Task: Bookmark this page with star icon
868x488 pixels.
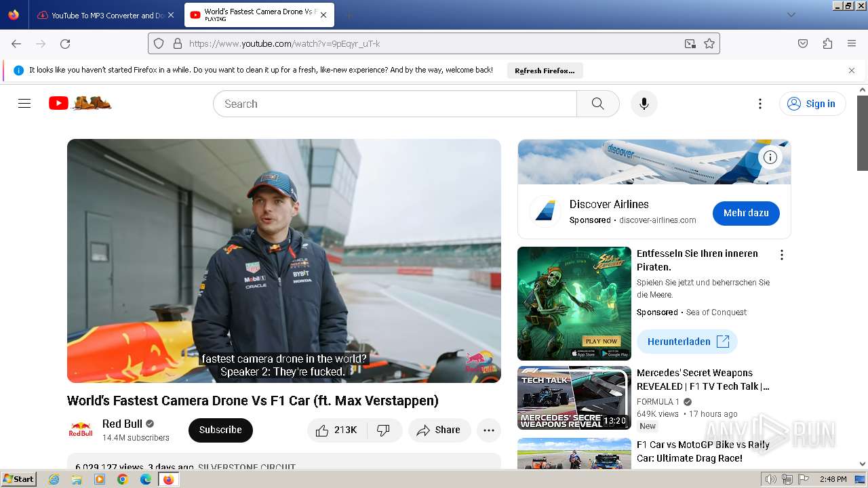Action: pyautogui.click(x=709, y=43)
